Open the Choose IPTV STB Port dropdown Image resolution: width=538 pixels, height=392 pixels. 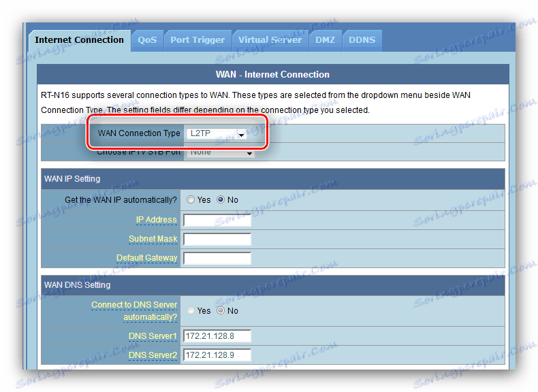point(220,152)
